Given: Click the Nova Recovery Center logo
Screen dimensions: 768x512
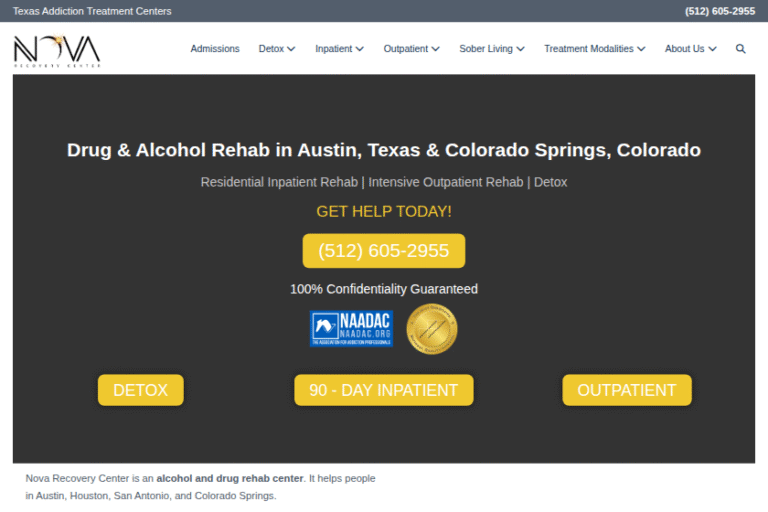Looking at the screenshot, I should (x=57, y=50).
